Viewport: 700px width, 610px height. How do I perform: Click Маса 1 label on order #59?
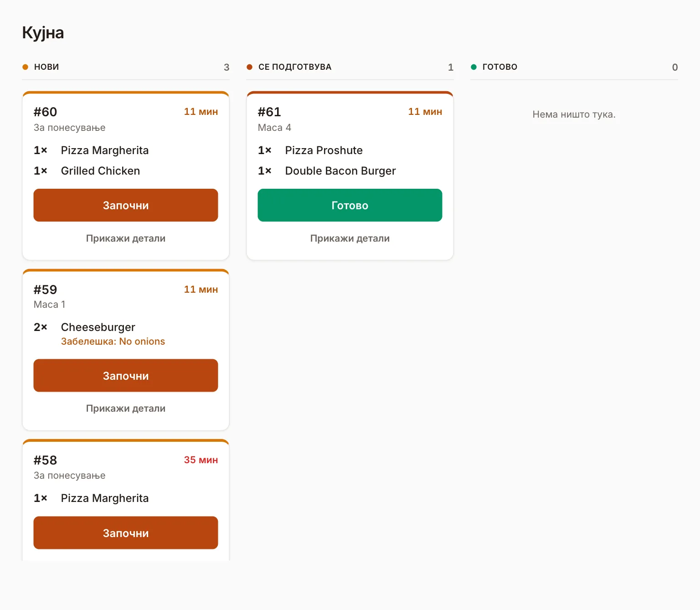tap(50, 305)
